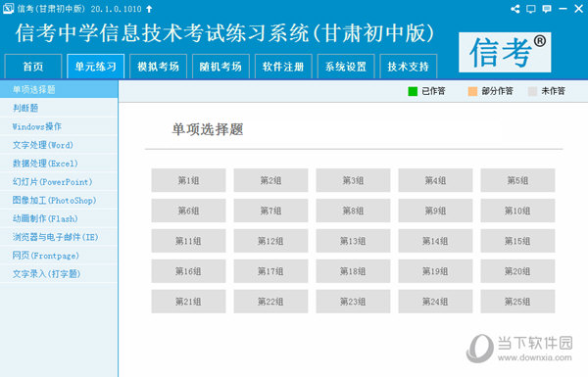
Task: Click the application title banner text
Action: click(224, 33)
